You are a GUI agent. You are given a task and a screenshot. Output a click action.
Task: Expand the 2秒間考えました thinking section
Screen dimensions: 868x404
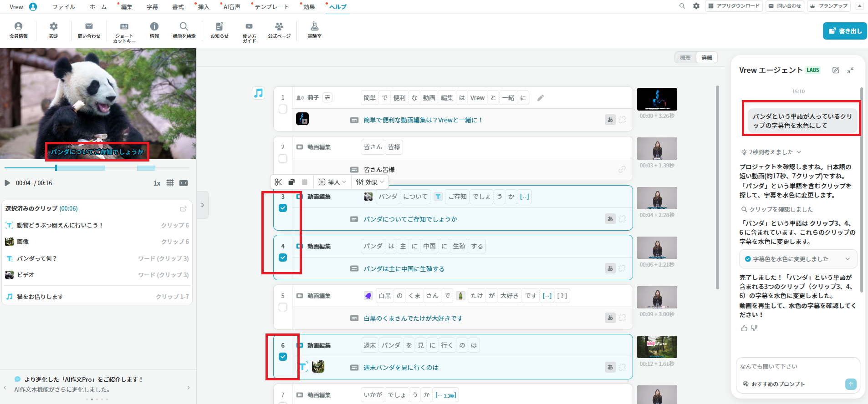click(x=771, y=152)
